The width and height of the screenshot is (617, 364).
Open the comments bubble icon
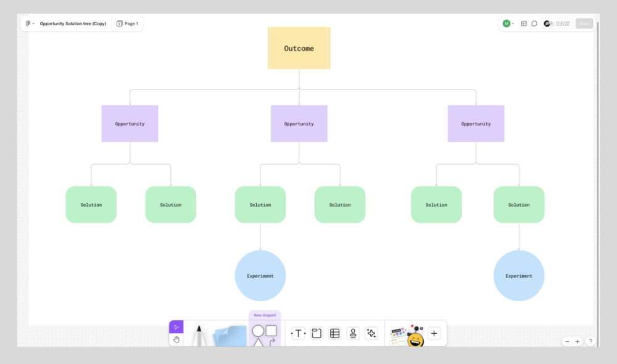(534, 23)
